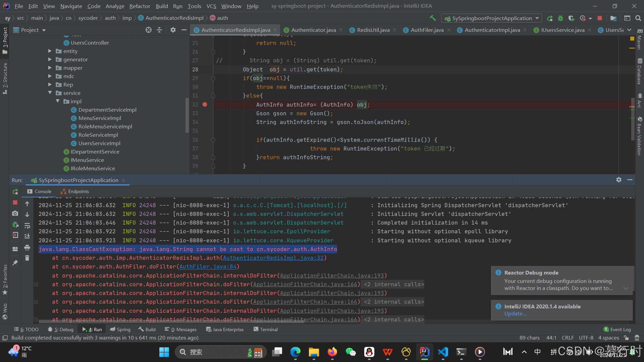Screen dimensions: 644x362
Task: Open AuthFiler.java:84 stack trace link
Action: tap(208, 267)
